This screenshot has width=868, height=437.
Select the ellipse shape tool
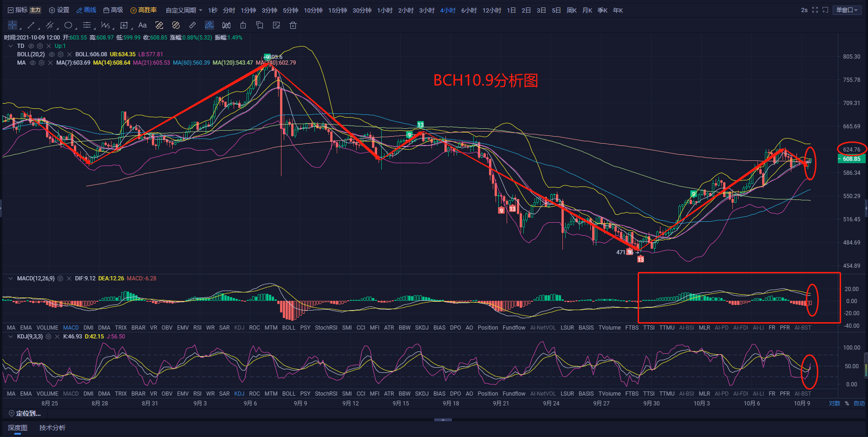(68, 25)
